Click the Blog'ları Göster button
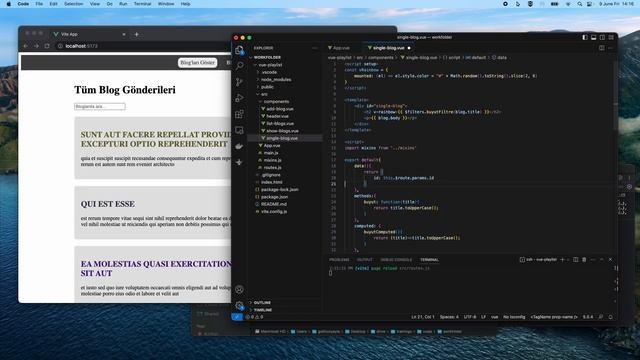 [x=198, y=62]
